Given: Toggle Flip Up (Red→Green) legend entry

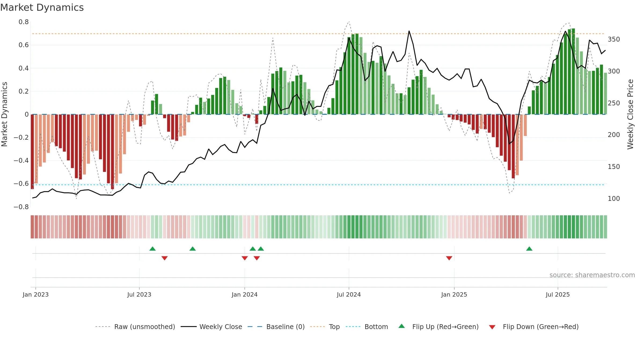Looking at the screenshot, I should (x=438, y=327).
